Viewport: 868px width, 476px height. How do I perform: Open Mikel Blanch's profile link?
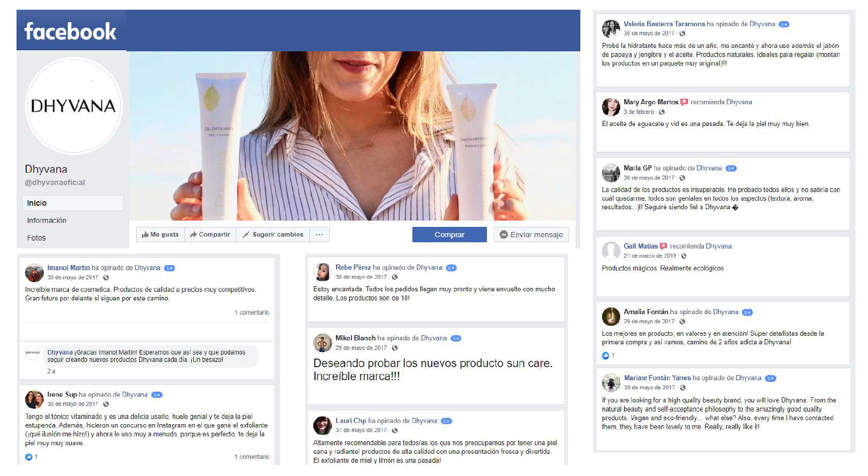pos(355,338)
